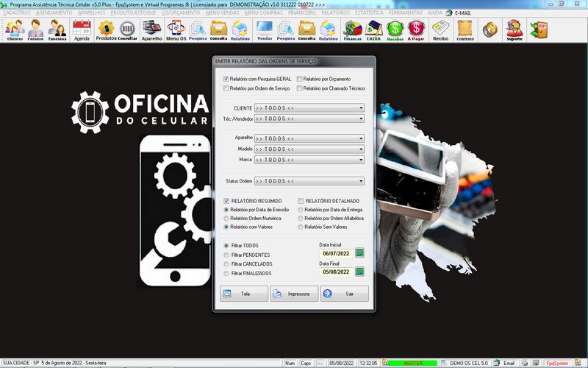Open the OS/ORÇAMENTO menu

pyautogui.click(x=181, y=13)
